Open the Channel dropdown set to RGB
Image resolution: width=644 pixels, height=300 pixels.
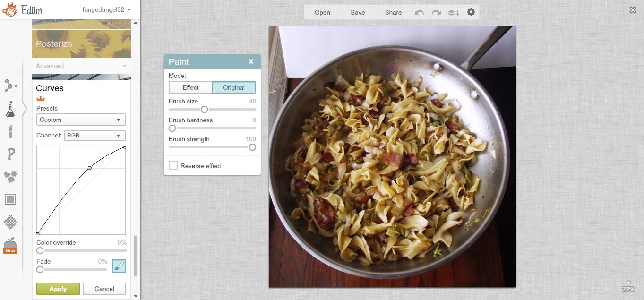[95, 136]
